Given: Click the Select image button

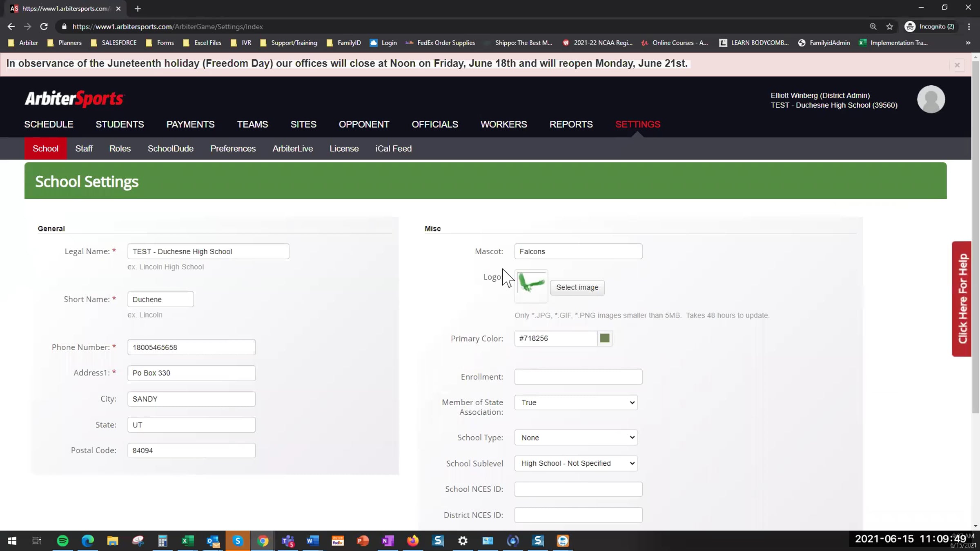Looking at the screenshot, I should (577, 287).
